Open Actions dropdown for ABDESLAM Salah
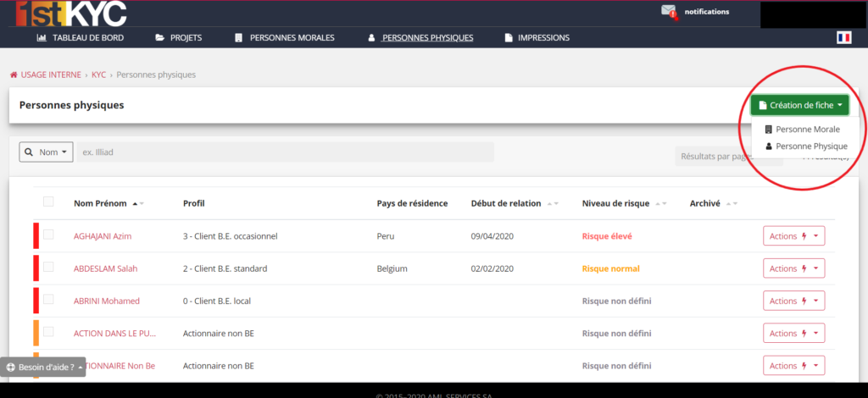868x398 pixels. 793,268
